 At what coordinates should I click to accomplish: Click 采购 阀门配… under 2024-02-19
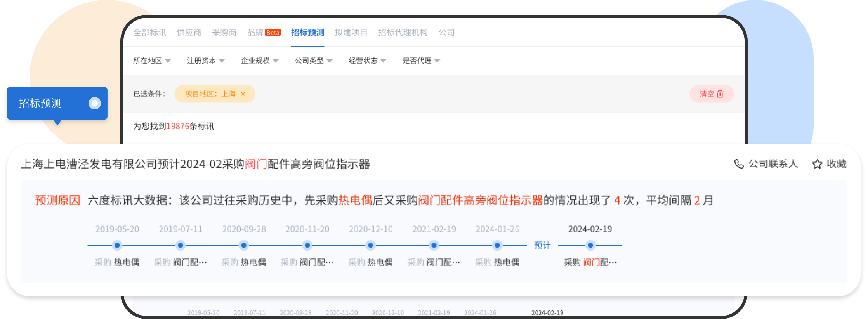coord(590,263)
